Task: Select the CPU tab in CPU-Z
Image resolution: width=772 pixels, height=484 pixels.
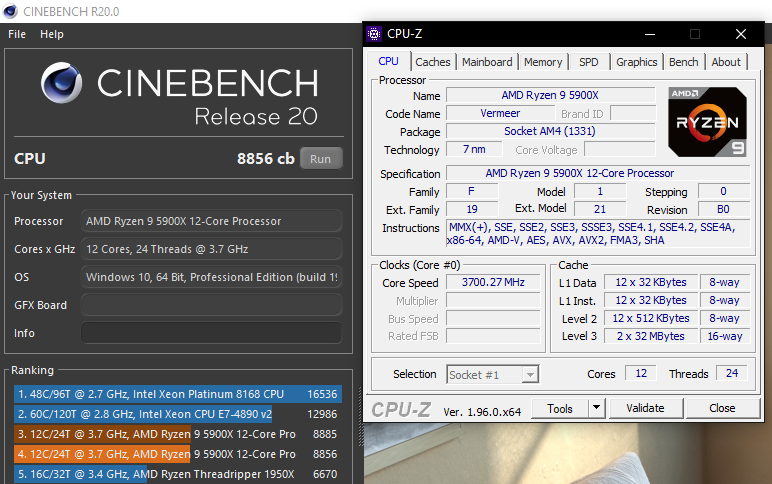Action: click(388, 61)
